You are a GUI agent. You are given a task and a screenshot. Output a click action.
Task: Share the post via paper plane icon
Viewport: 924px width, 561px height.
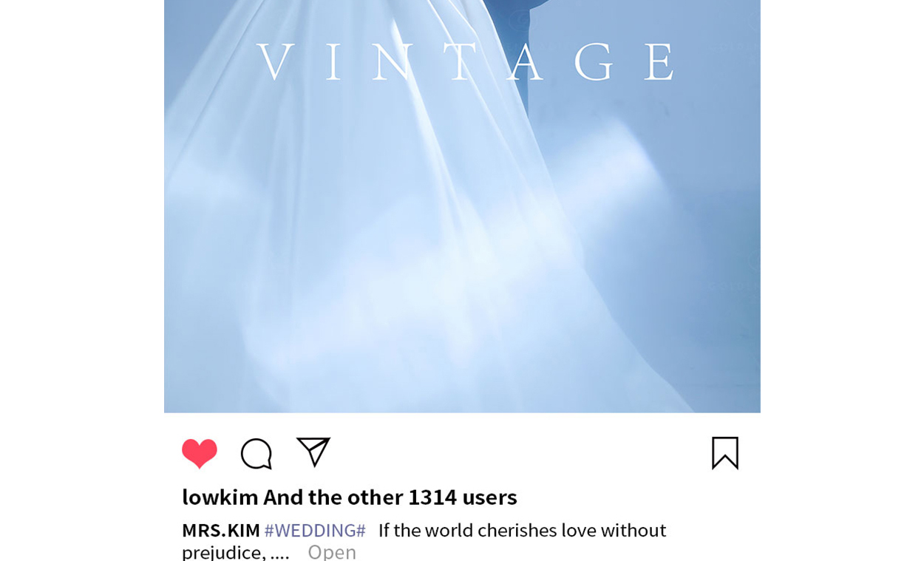[313, 452]
